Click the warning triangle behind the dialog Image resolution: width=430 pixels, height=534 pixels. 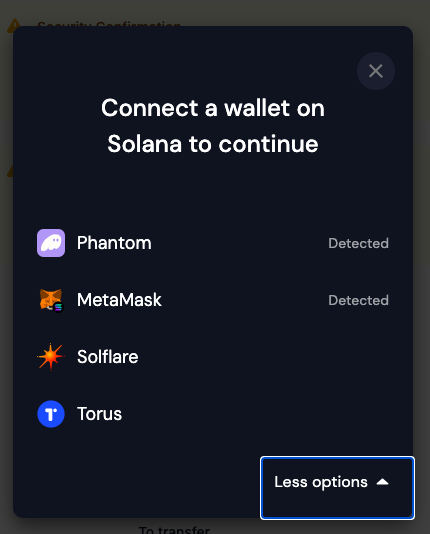[14, 26]
